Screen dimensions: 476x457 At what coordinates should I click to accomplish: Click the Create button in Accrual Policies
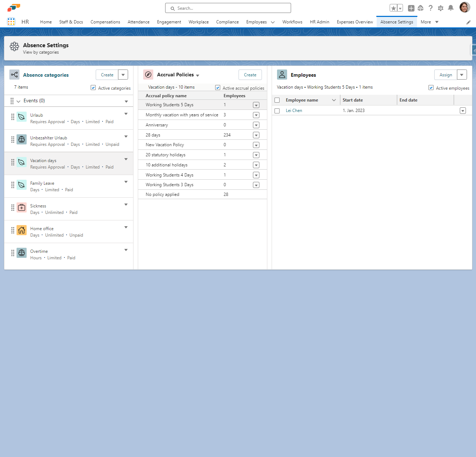250,75
